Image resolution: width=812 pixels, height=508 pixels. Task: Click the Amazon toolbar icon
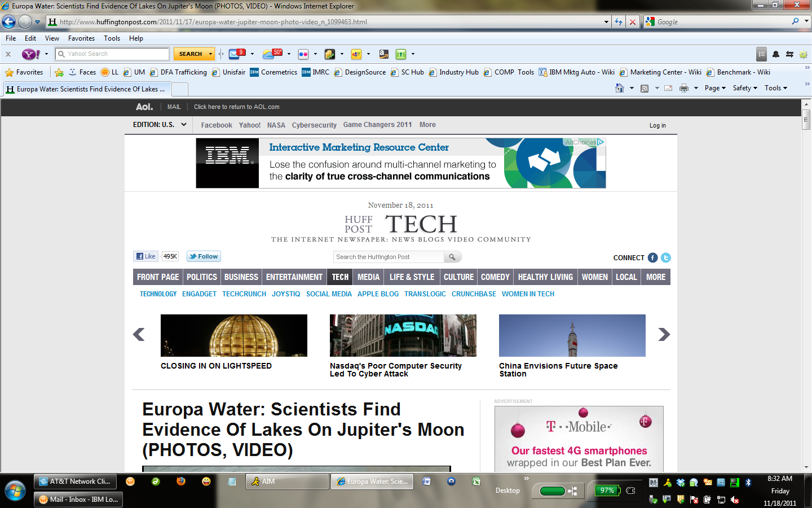click(383, 54)
